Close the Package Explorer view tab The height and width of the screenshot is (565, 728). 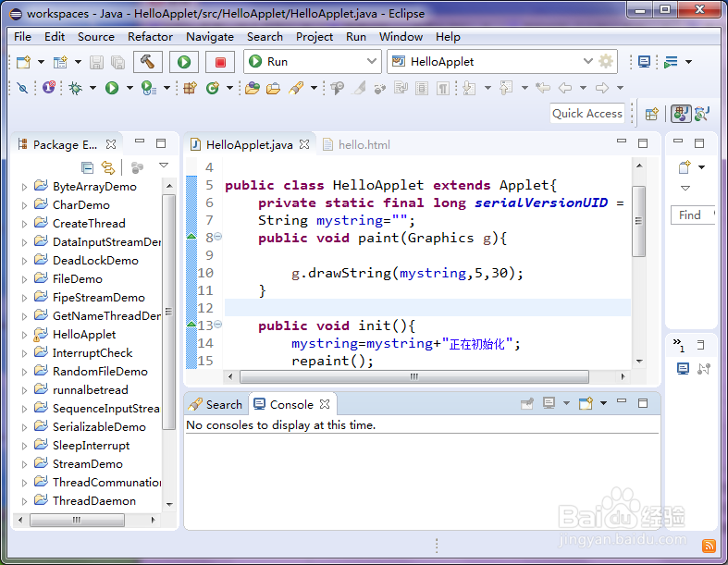click(110, 144)
